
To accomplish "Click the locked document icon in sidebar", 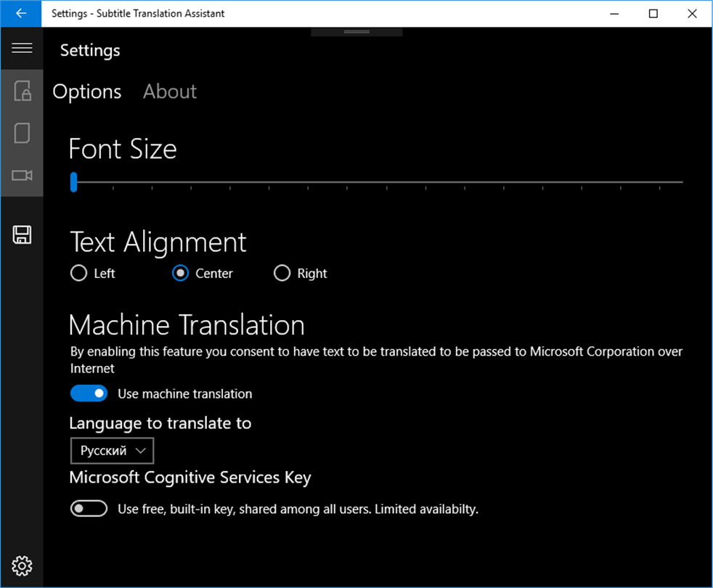I will tap(22, 91).
